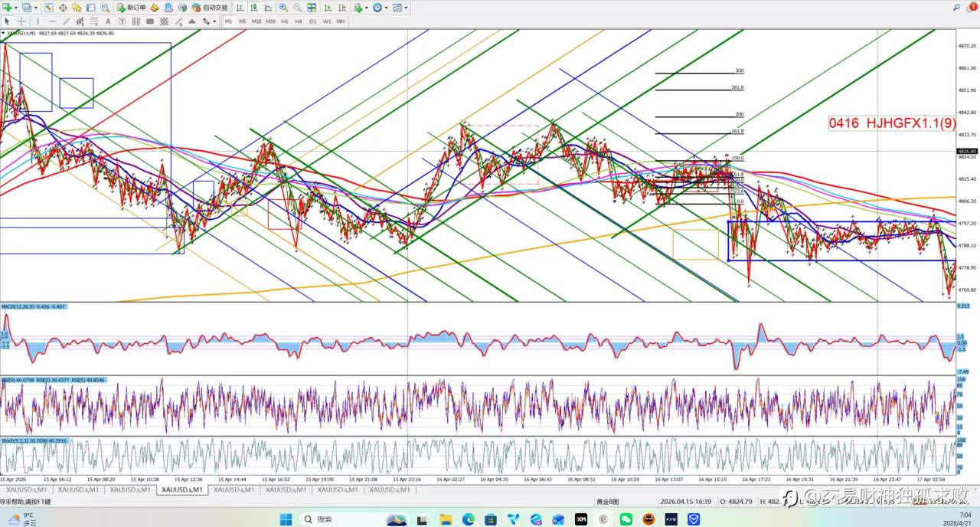
Task: Expand the Profiles dropdown arrow
Action: coord(35,7)
